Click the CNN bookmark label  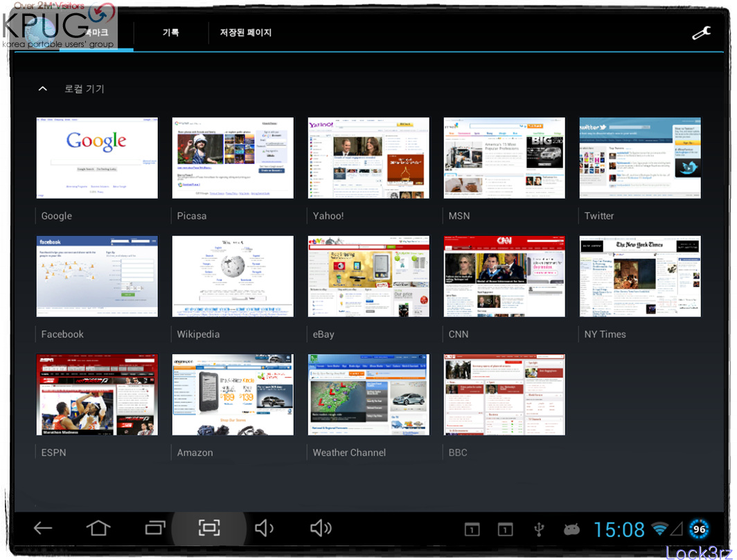pyautogui.click(x=459, y=334)
